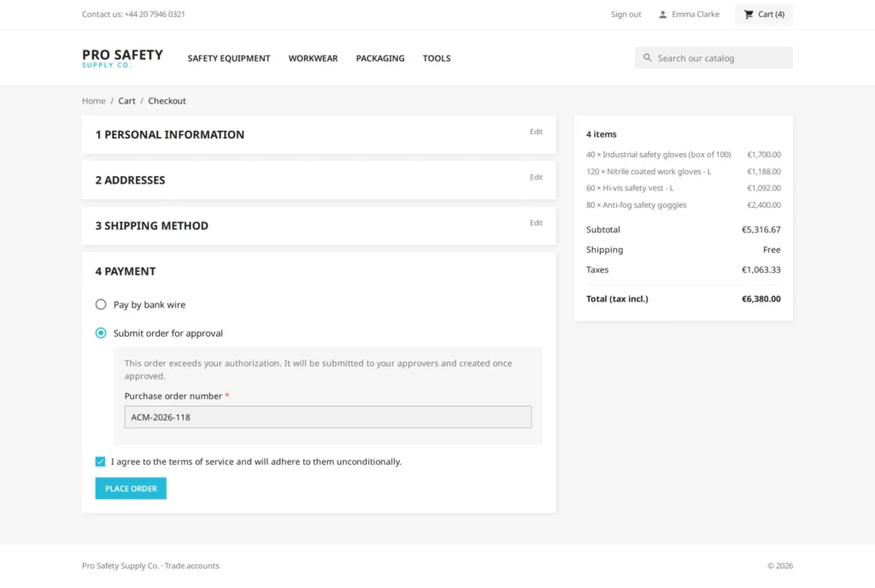Expand the 1 Personal Information section heading

[x=170, y=134]
